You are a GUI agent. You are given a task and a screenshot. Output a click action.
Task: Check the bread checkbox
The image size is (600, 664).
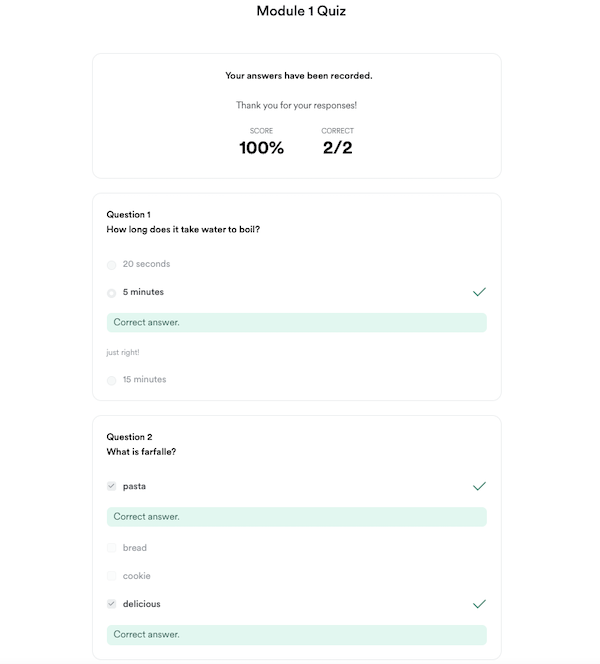coord(111,548)
